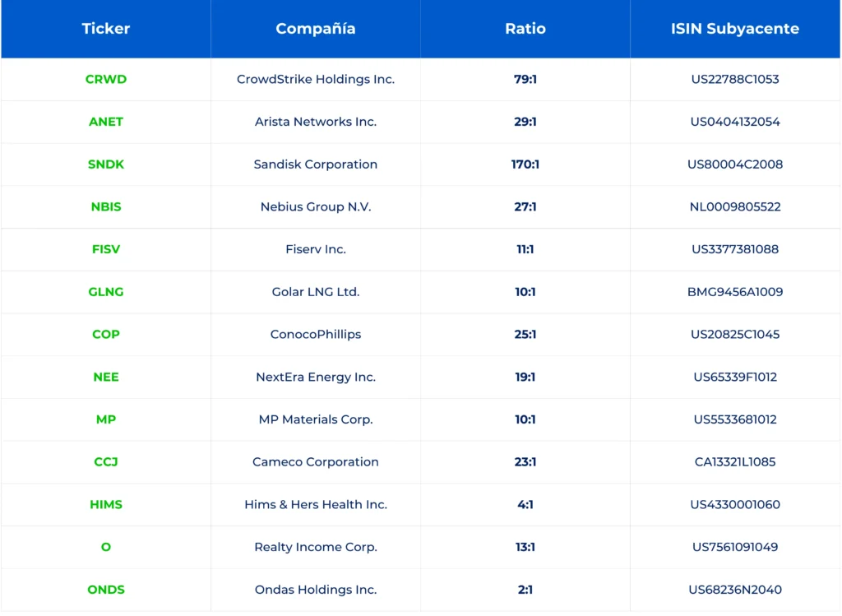Click the 10:1 ratio in the Golar LNG row
This screenshot has width=842, height=616.
point(525,292)
